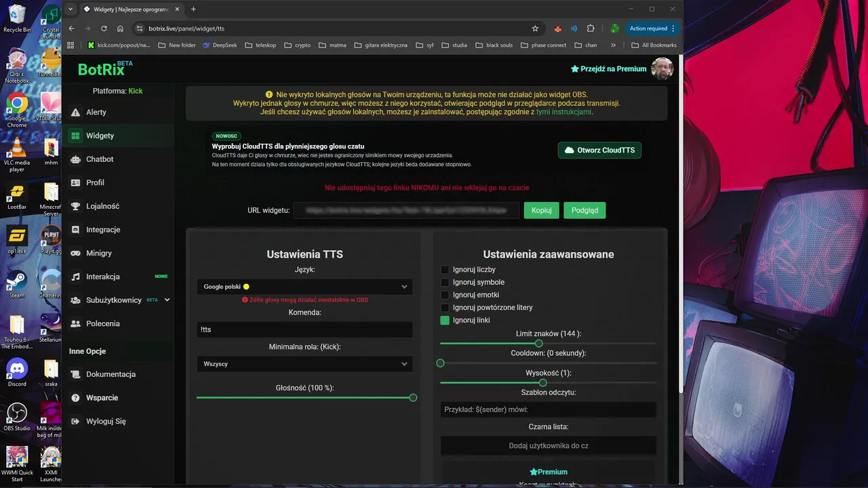
Task: Click Przejdź na Premium link
Action: click(609, 68)
